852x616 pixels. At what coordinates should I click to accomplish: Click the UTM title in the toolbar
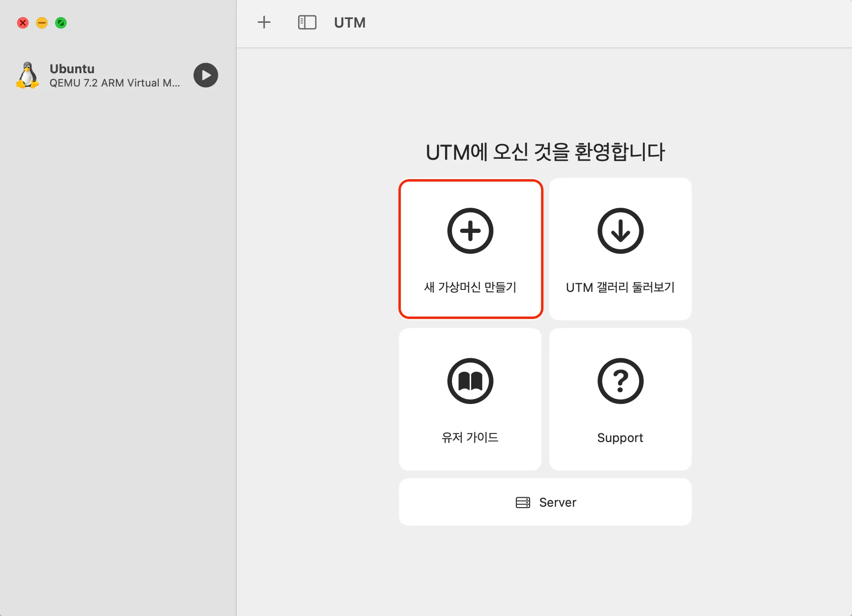coord(350,22)
